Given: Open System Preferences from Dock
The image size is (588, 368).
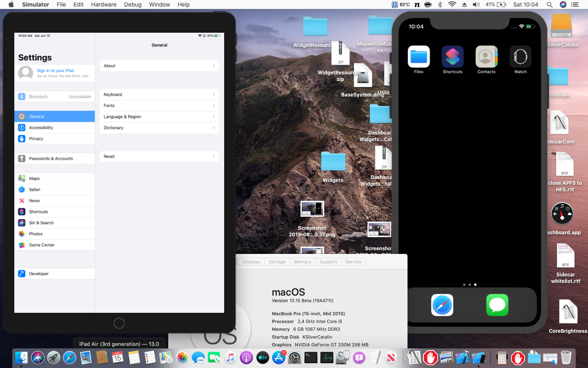Looking at the screenshot, I should pyautogui.click(x=294, y=358).
